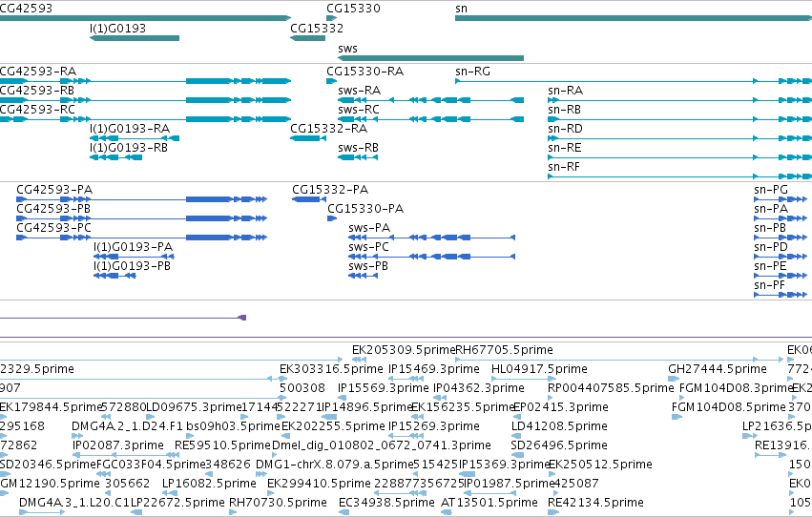This screenshot has height=517, width=812.
Task: Click protein CG42593-PB label
Action: pos(53,209)
